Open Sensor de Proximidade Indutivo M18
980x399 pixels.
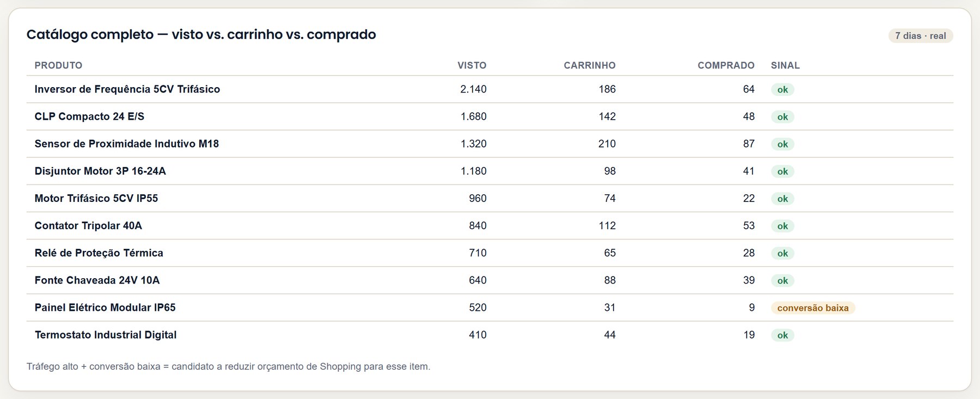point(127,144)
